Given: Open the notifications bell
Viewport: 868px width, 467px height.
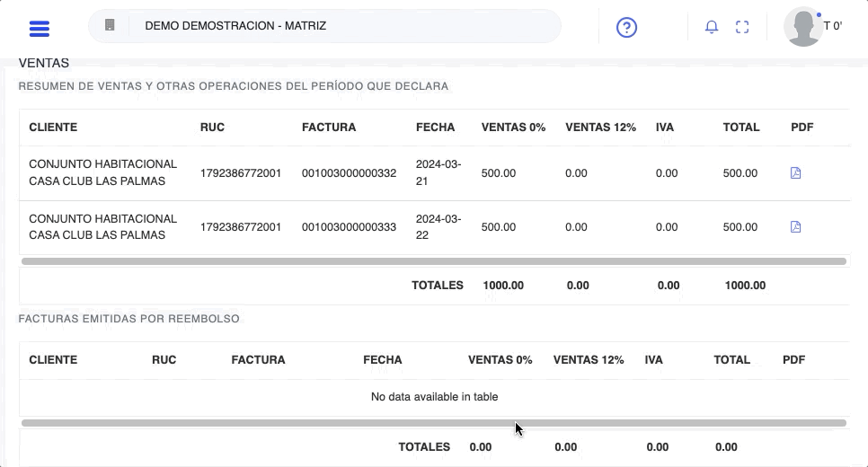Looking at the screenshot, I should click(x=712, y=27).
